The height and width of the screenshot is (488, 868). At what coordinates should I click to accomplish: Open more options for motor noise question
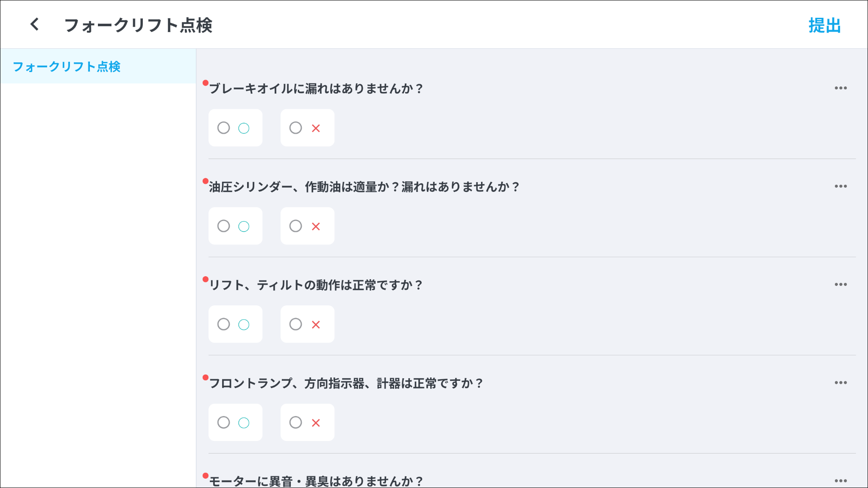coord(840,481)
